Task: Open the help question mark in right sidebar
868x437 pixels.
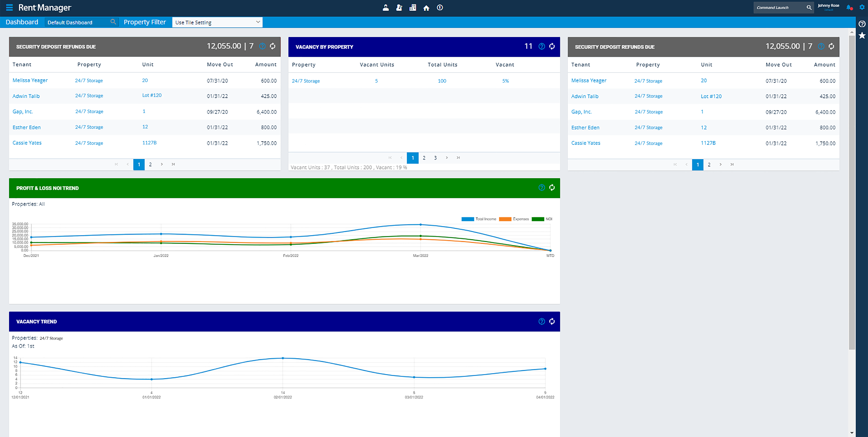Action: pos(862,24)
